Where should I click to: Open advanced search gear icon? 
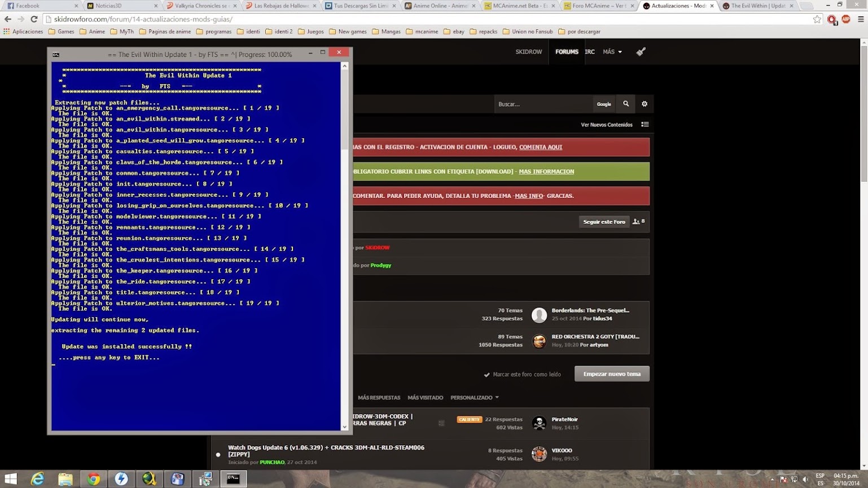(x=645, y=104)
